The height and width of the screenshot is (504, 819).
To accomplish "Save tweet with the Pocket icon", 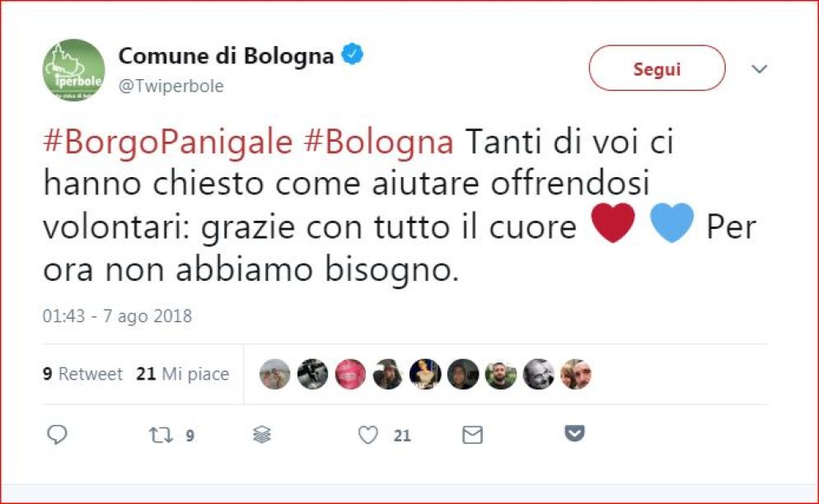I will pyautogui.click(x=574, y=433).
